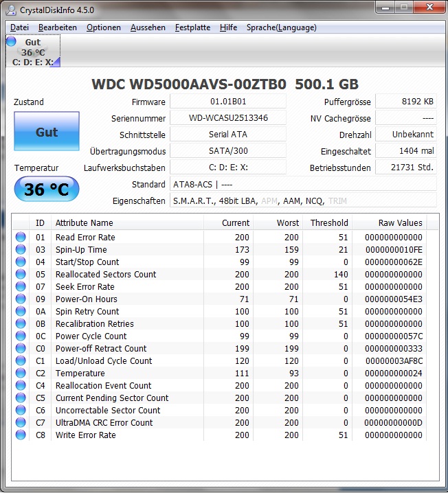The width and height of the screenshot is (448, 493).
Task: Open the Datei menu
Action: [x=19, y=27]
